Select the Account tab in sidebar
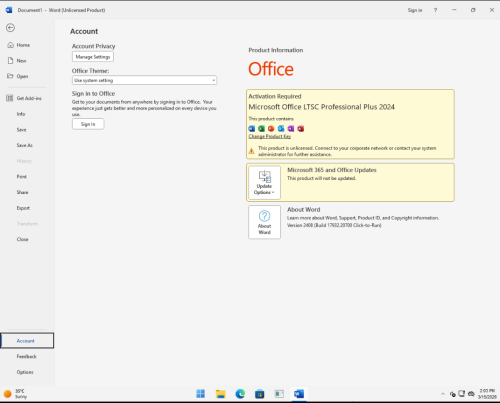The width and height of the screenshot is (500, 403). [27, 341]
